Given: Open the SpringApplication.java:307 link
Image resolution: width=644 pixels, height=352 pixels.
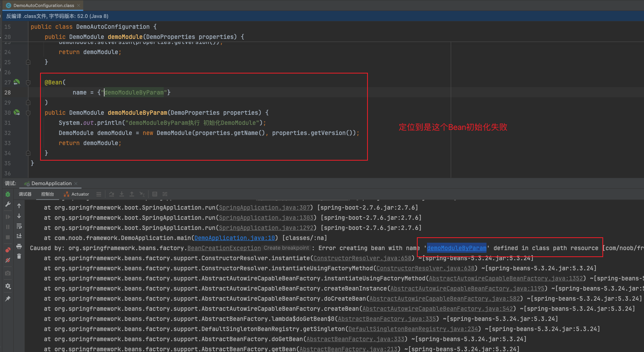Looking at the screenshot, I should pyautogui.click(x=264, y=208).
